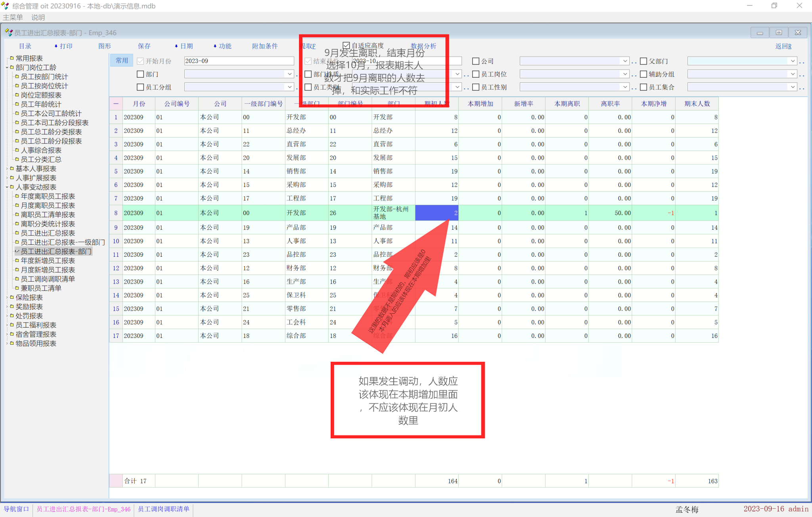This screenshot has height=517, width=812.
Task: Open the 主菜单 menu
Action: pyautogui.click(x=13, y=17)
